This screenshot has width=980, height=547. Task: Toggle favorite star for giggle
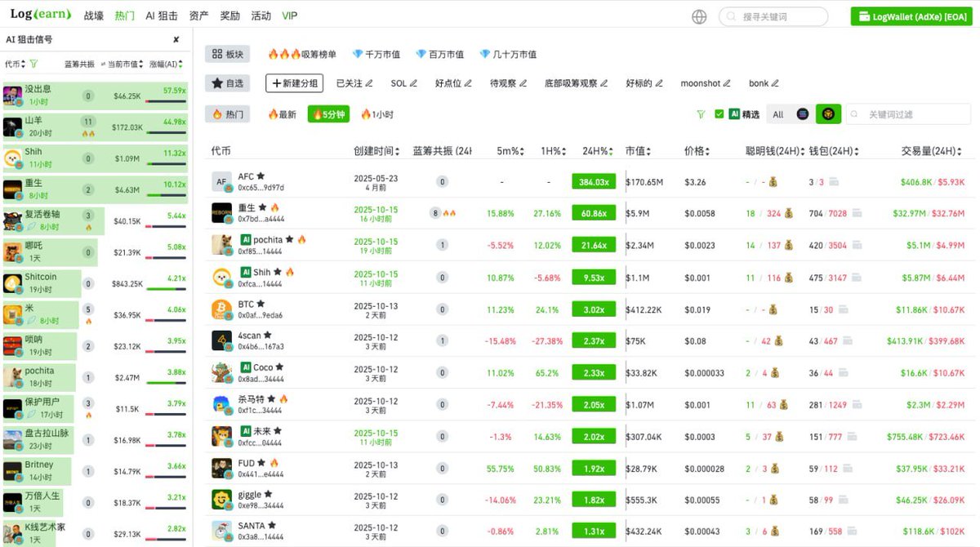click(x=269, y=494)
